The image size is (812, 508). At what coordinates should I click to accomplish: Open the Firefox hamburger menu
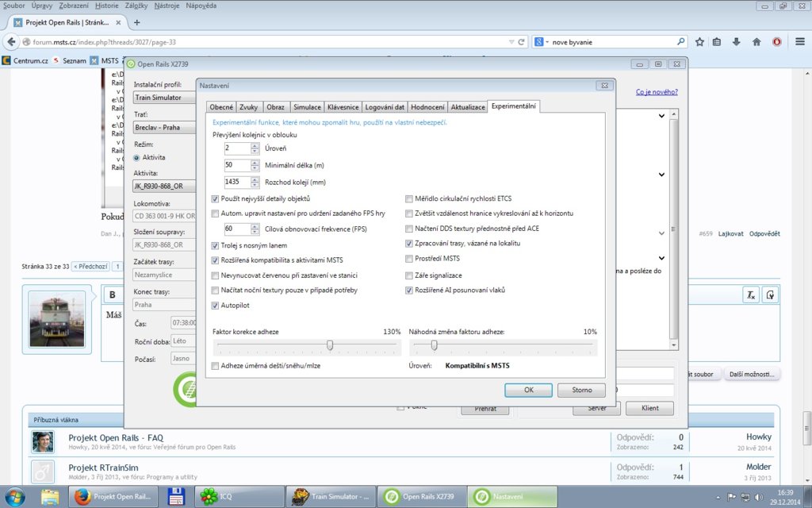[x=797, y=41]
